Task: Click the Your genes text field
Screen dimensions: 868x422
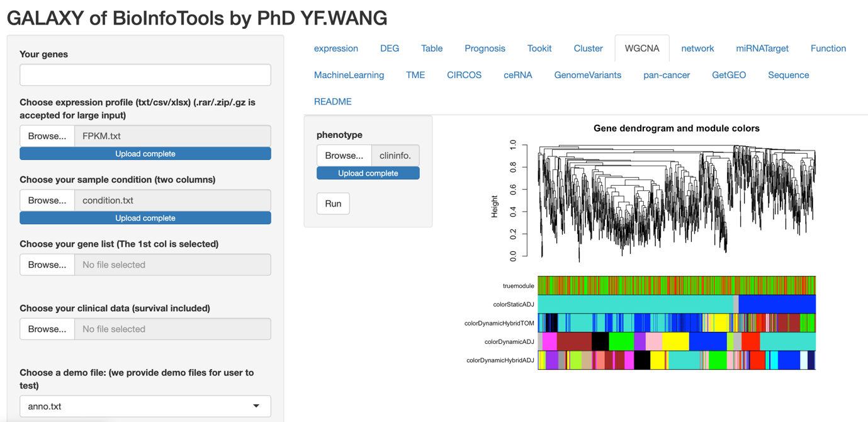Action: (145, 75)
